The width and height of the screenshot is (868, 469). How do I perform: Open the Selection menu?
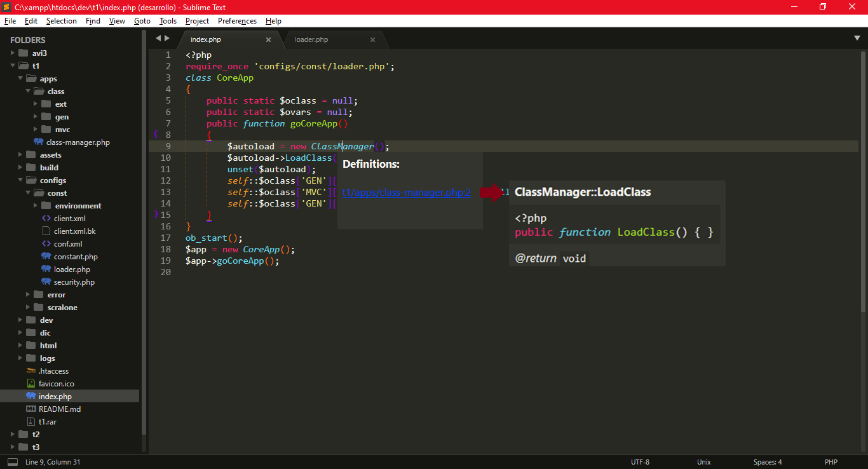coord(62,21)
